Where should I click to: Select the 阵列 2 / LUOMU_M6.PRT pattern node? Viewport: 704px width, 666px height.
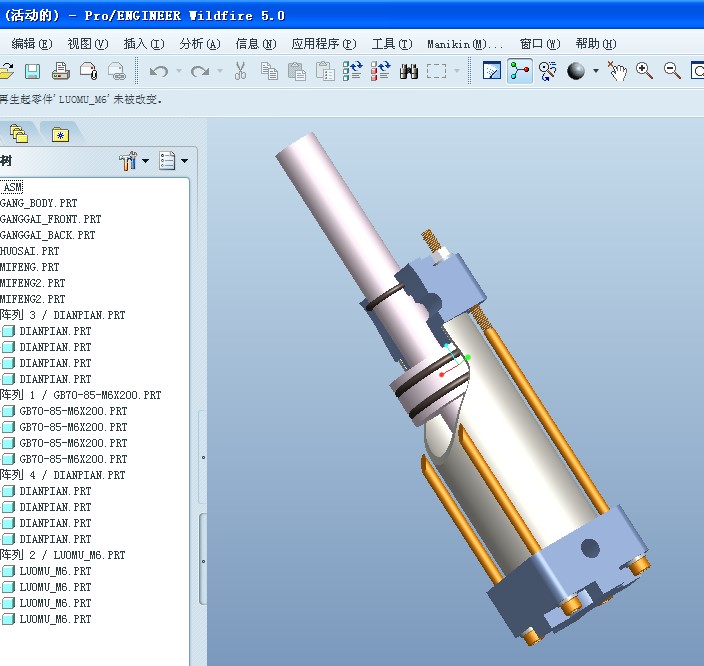point(62,555)
